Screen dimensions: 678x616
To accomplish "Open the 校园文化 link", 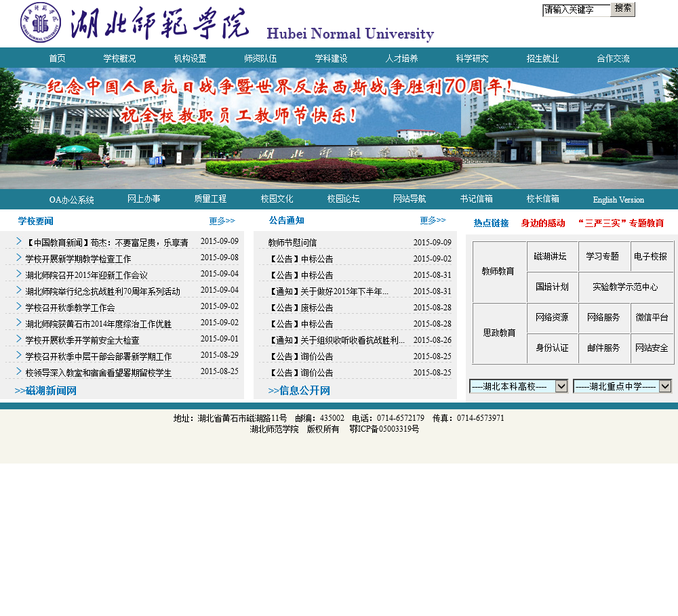I will click(x=277, y=199).
